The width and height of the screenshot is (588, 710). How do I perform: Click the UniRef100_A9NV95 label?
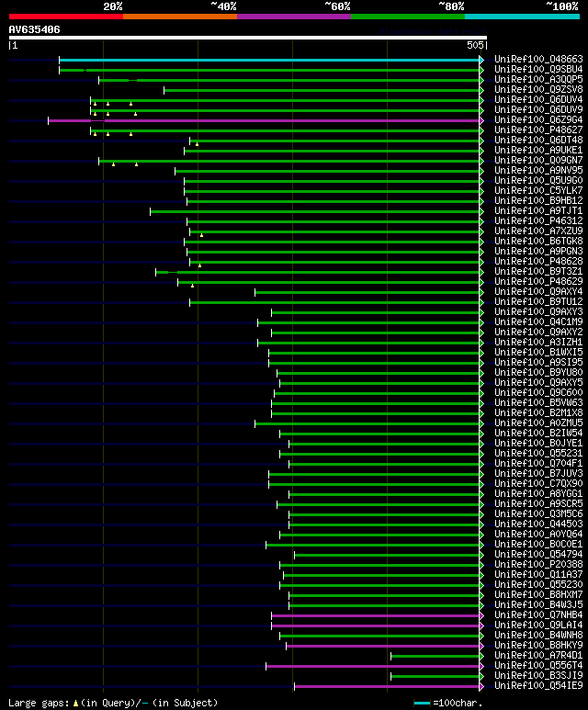(538, 170)
